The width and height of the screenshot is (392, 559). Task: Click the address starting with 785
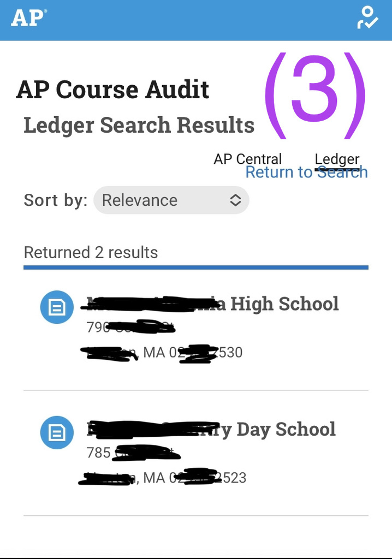133,453
